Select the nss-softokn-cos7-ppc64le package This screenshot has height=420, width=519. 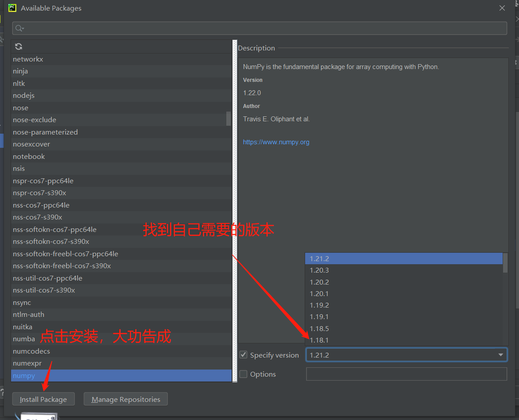pos(121,229)
